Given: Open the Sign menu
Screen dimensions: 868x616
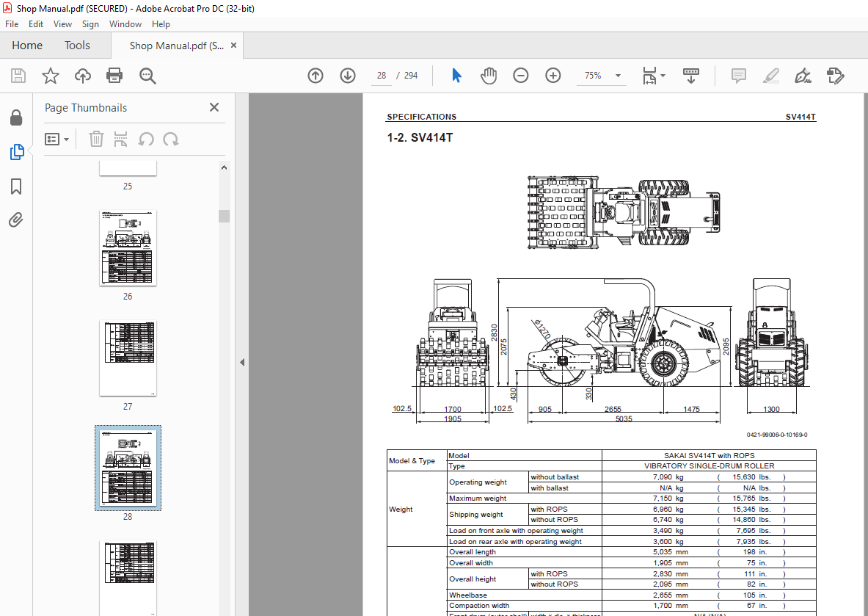Looking at the screenshot, I should [x=90, y=23].
